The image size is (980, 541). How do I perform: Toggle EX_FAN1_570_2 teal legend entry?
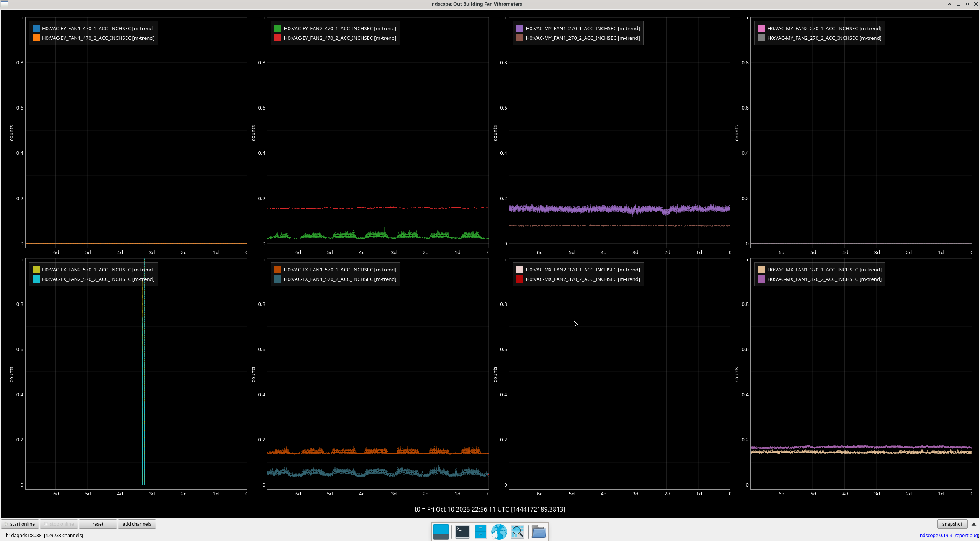pos(340,279)
